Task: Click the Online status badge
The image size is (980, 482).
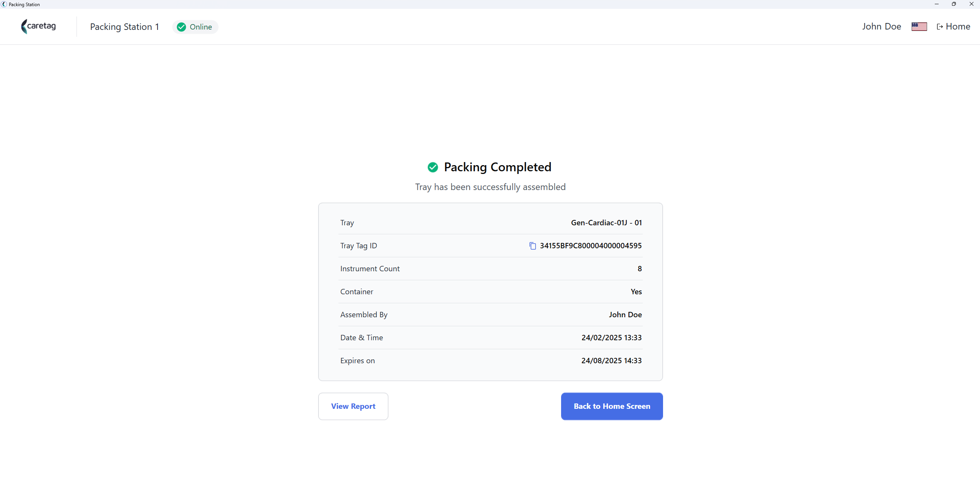Action: pos(195,27)
